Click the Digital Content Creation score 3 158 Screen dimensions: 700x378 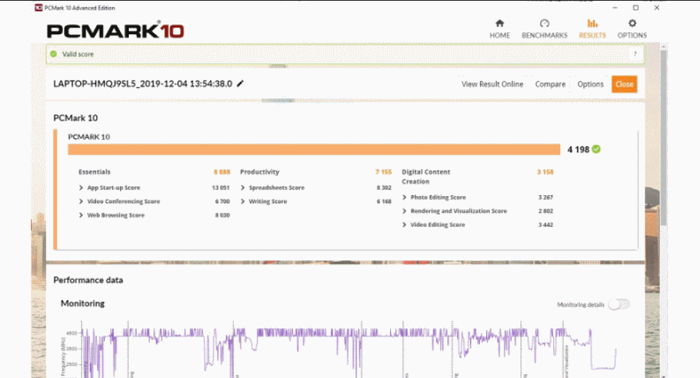pos(545,172)
